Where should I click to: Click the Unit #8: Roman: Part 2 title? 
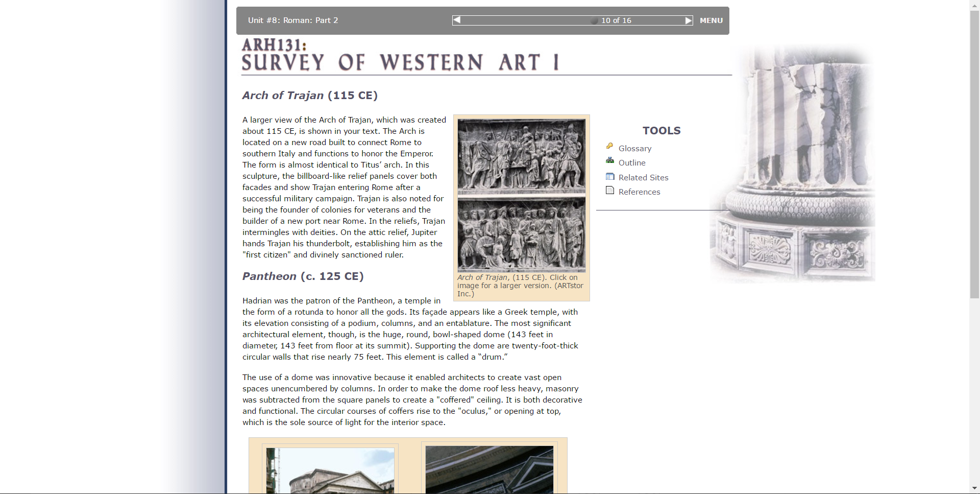click(x=293, y=20)
